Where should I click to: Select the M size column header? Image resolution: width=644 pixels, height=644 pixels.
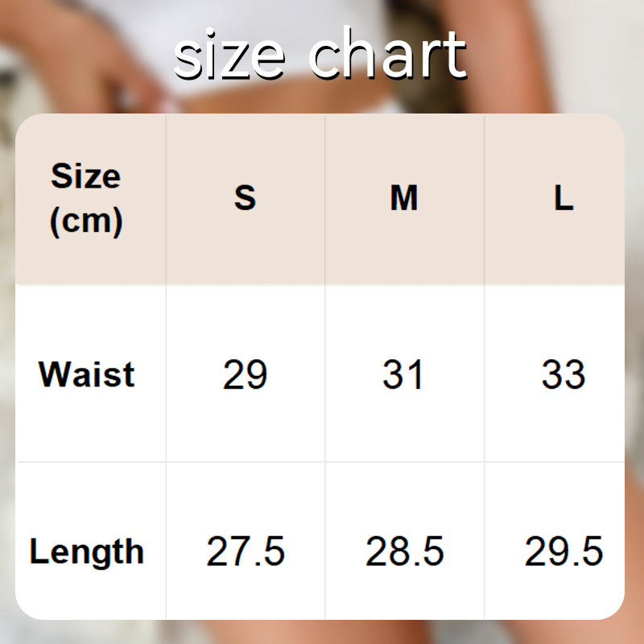pyautogui.click(x=404, y=198)
